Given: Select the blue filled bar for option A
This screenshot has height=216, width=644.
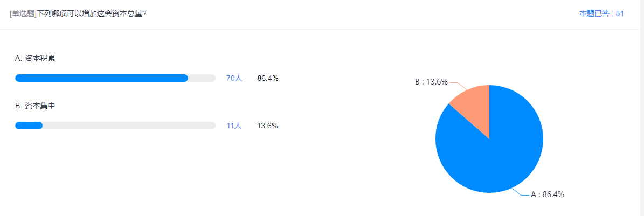Looking at the screenshot, I should pos(101,78).
